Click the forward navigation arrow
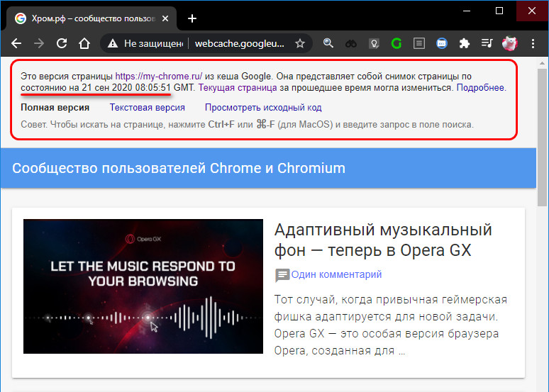Screen dimensions: 549x392 [x=39, y=43]
